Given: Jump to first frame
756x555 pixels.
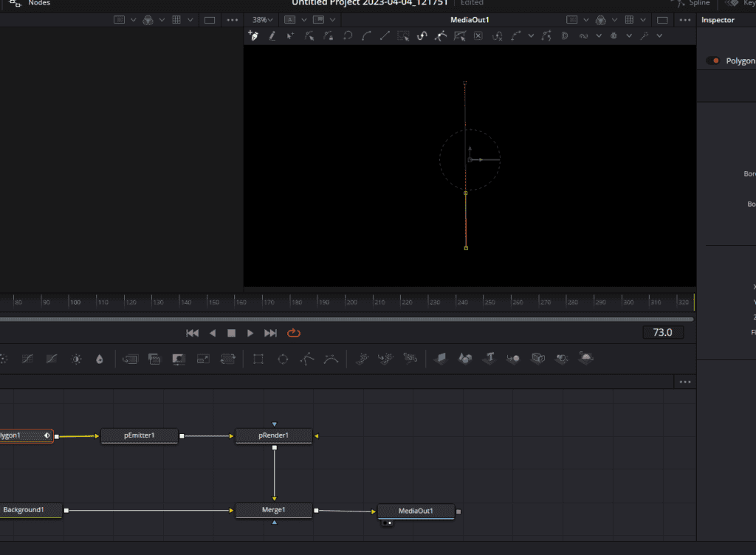Looking at the screenshot, I should coord(193,333).
